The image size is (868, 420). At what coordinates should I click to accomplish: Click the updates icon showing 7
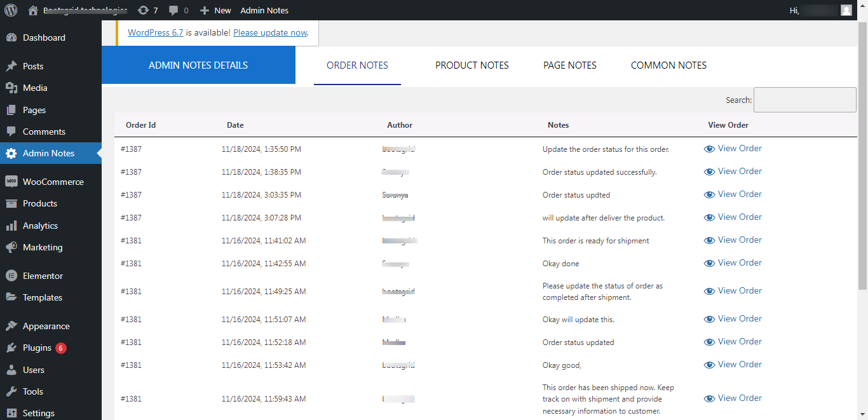point(144,10)
